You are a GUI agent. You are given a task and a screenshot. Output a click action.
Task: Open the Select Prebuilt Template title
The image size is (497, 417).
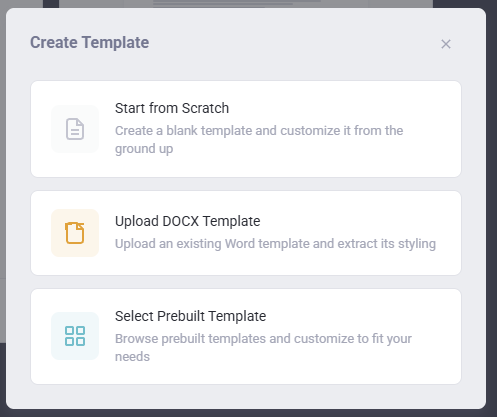[190, 316]
